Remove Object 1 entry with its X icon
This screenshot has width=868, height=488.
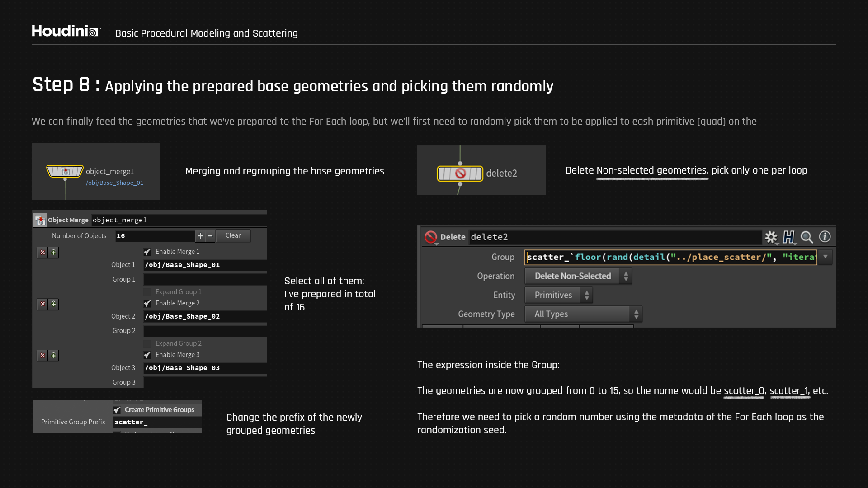(x=42, y=252)
